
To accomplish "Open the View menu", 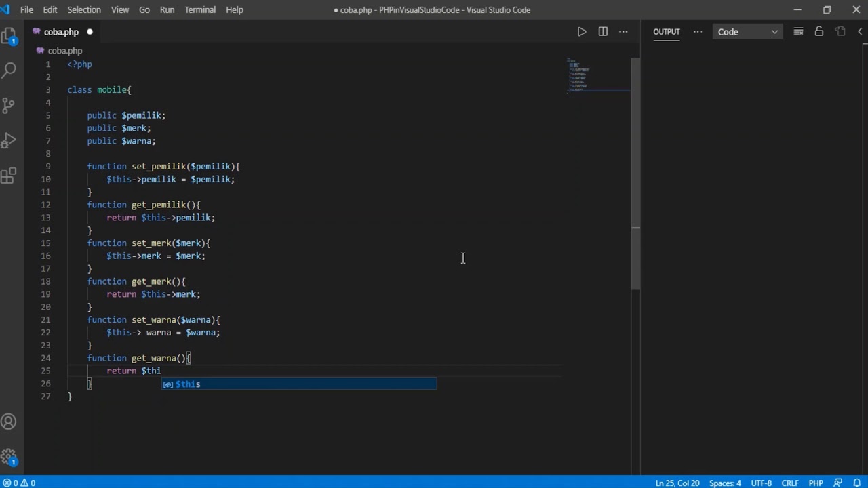I will tap(120, 9).
